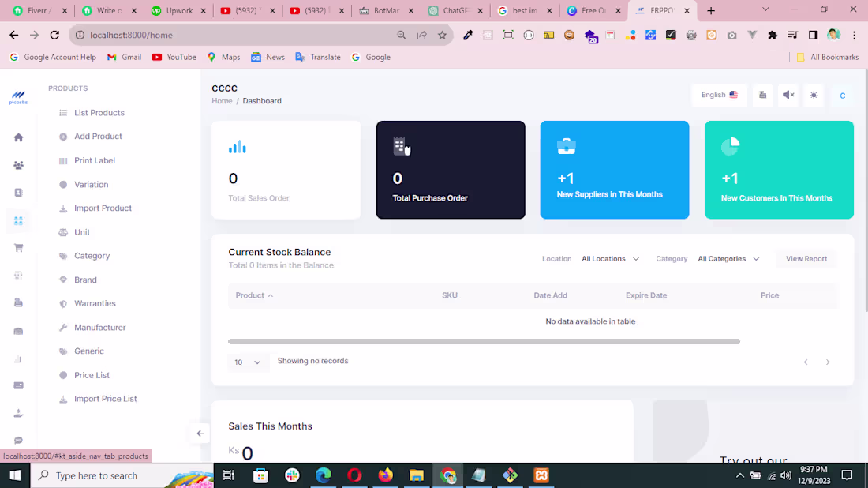Open Add Product menu item
The height and width of the screenshot is (488, 868).
coord(98,137)
